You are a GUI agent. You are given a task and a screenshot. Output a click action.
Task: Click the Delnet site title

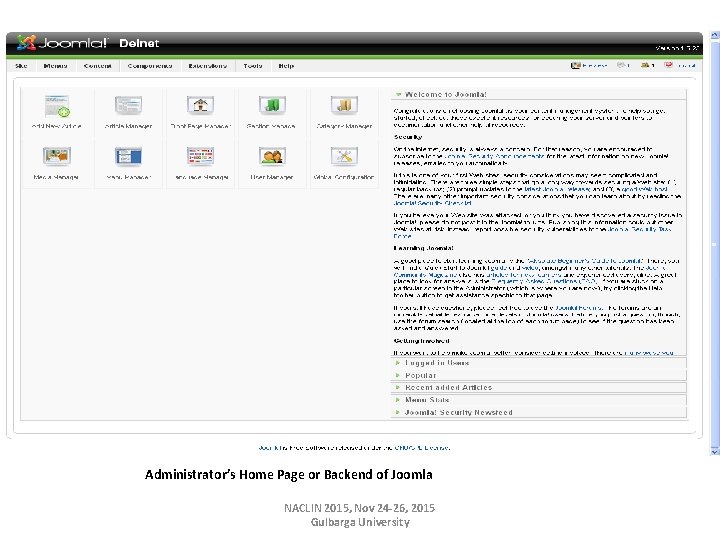pyautogui.click(x=139, y=43)
